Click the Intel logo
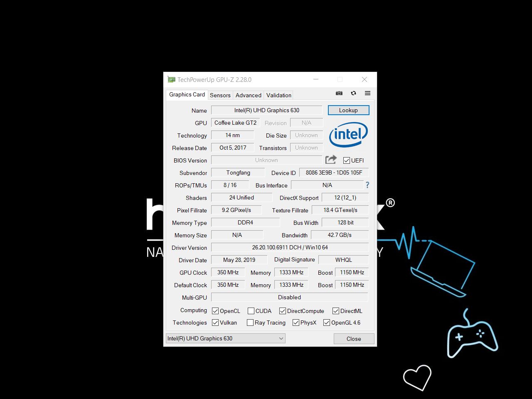532x399 pixels. coord(348,134)
